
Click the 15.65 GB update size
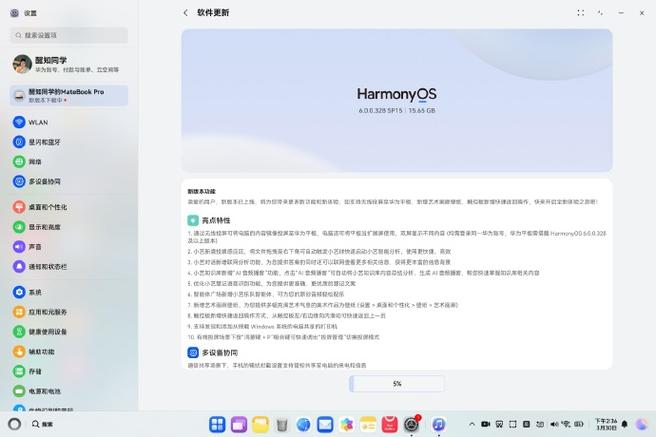[422, 110]
